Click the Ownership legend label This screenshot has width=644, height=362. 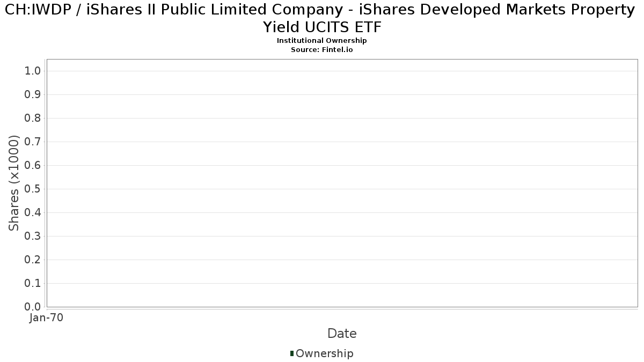click(324, 353)
